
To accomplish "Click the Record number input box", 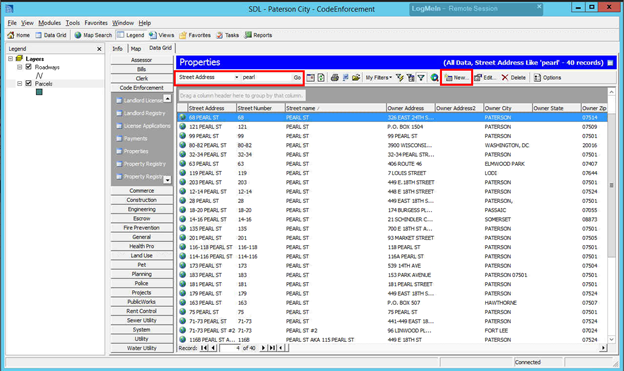I will pyautogui.click(x=230, y=348).
